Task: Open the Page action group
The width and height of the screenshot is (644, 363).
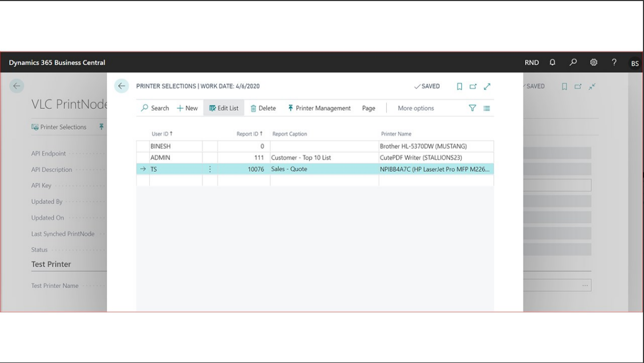Action: pyautogui.click(x=368, y=107)
